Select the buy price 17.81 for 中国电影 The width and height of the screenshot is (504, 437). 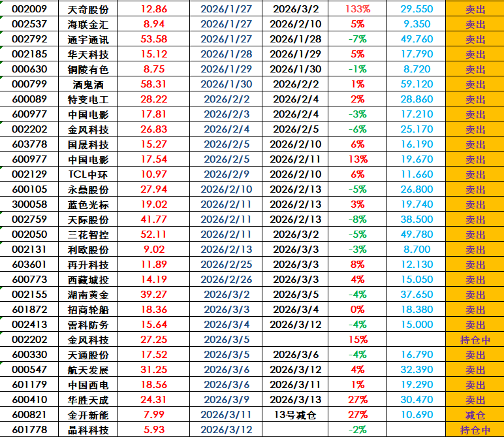coord(154,114)
